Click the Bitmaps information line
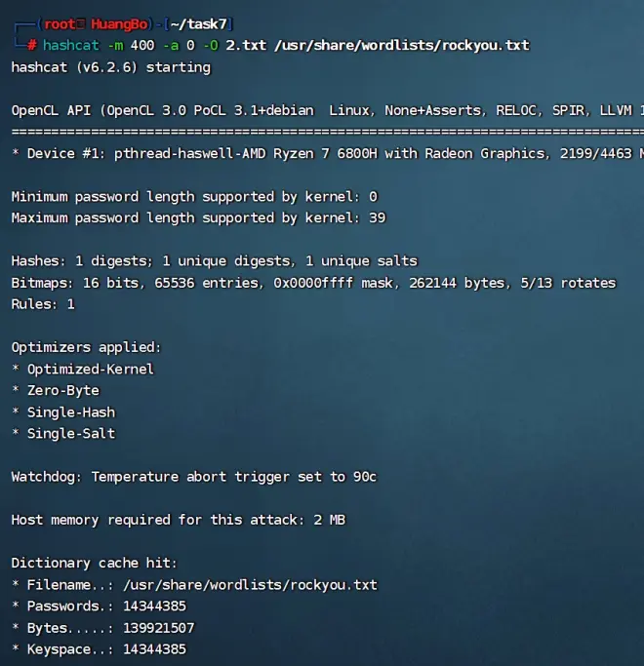 [313, 283]
